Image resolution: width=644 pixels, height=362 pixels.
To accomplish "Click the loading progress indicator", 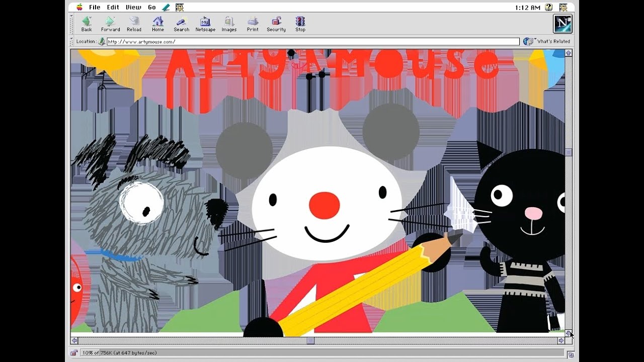I will pyautogui.click(x=323, y=353).
